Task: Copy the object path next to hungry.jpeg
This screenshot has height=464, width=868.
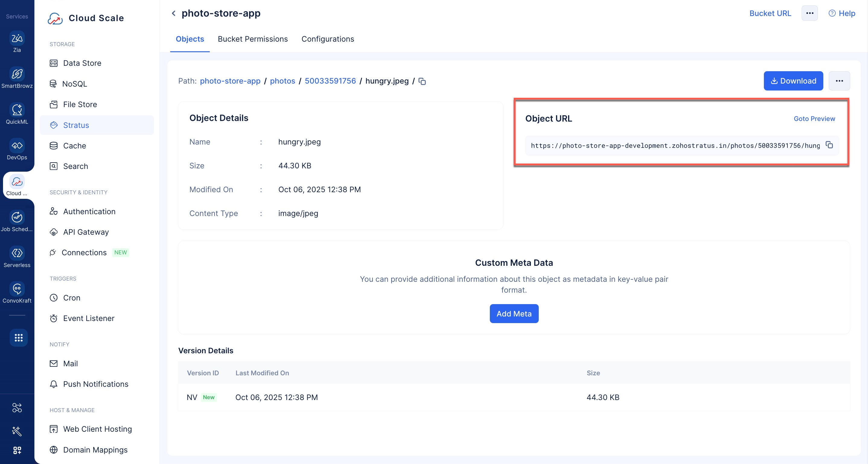Action: click(422, 81)
